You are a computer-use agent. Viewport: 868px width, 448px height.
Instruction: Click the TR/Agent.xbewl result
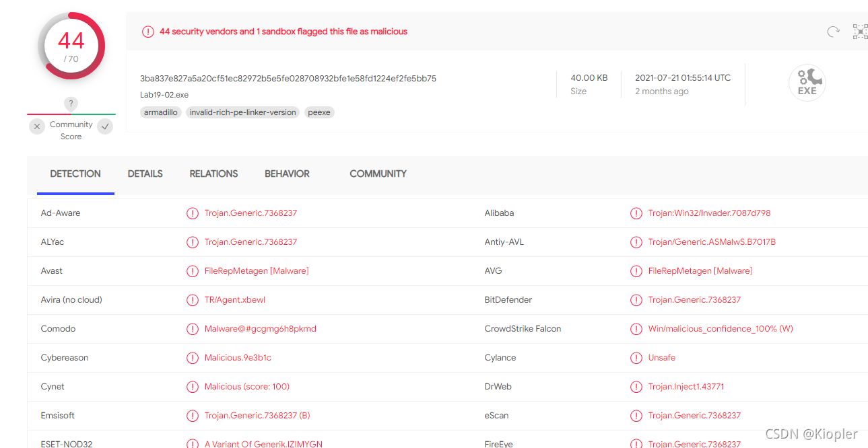coord(235,300)
